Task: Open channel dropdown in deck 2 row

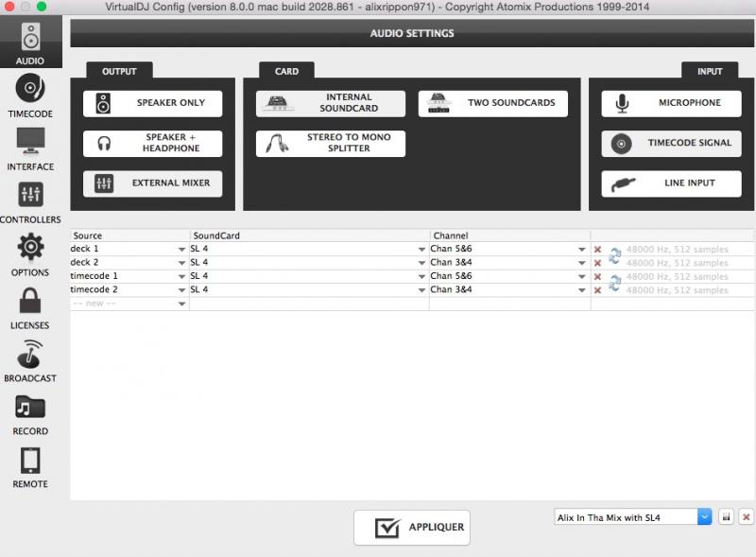Action: 581,263
